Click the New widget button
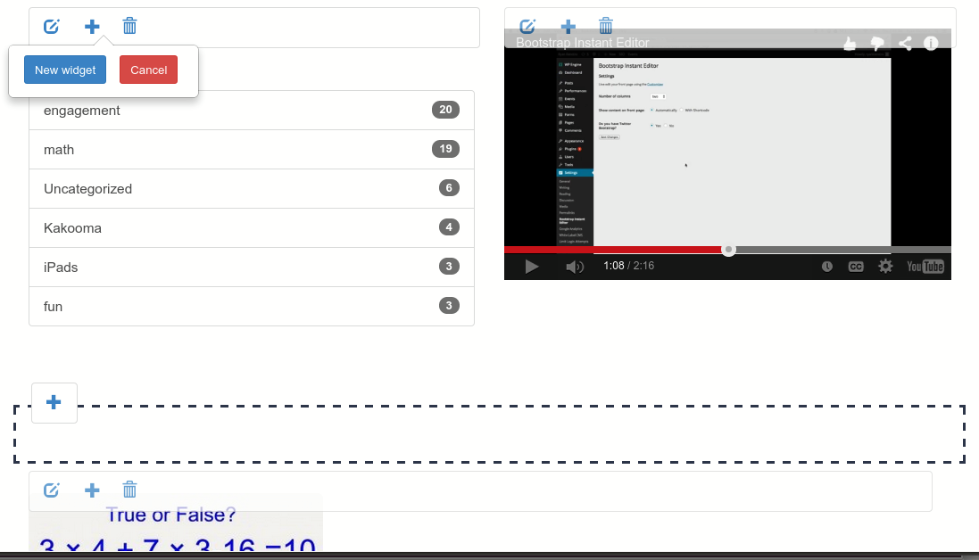This screenshot has height=560, width=979. 65,70
